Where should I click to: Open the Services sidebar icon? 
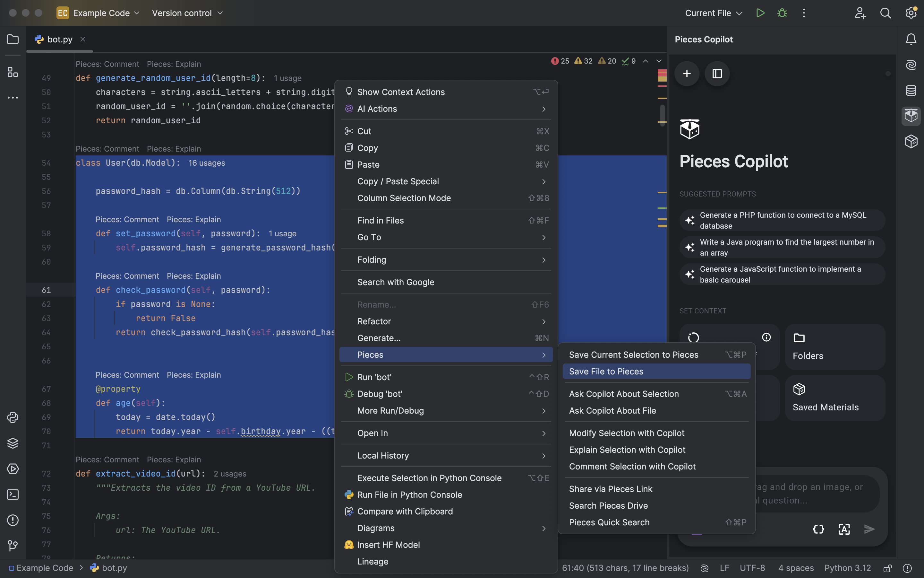click(13, 469)
